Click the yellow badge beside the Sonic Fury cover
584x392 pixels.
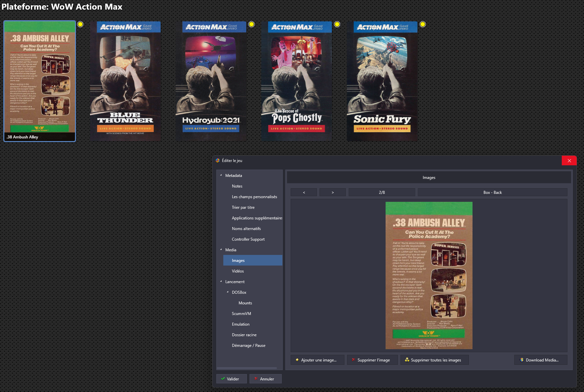click(423, 24)
